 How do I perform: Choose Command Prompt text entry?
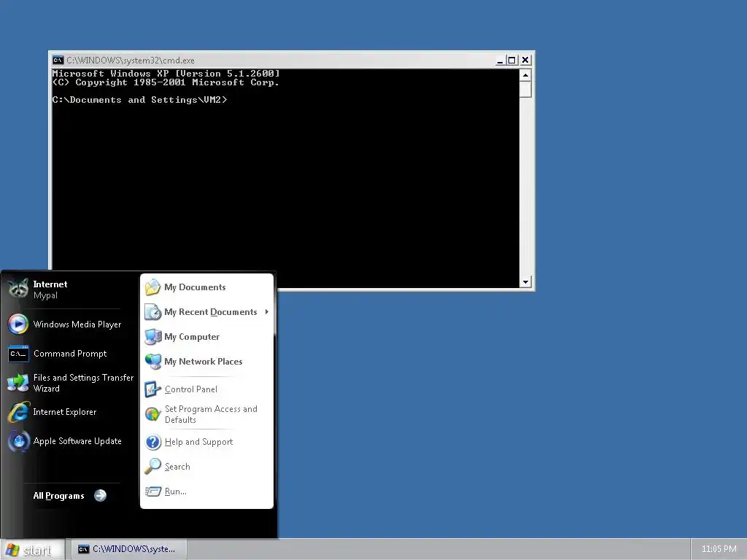click(70, 354)
